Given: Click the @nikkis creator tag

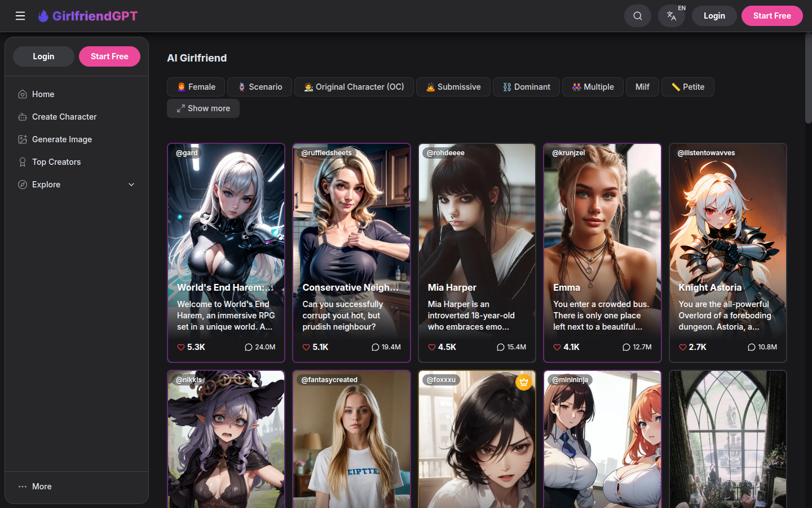Looking at the screenshot, I should point(189,380).
